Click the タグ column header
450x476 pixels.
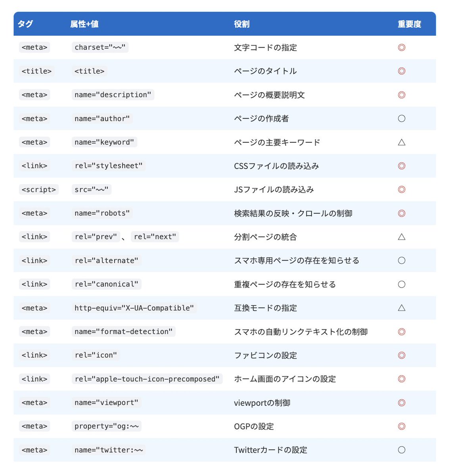tap(25, 24)
